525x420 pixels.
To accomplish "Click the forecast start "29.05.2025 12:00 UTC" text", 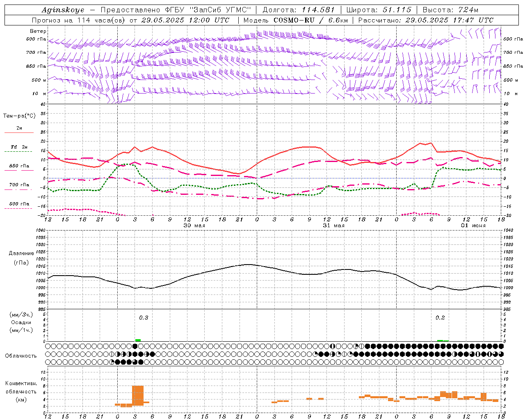I will pyautogui.click(x=185, y=20).
